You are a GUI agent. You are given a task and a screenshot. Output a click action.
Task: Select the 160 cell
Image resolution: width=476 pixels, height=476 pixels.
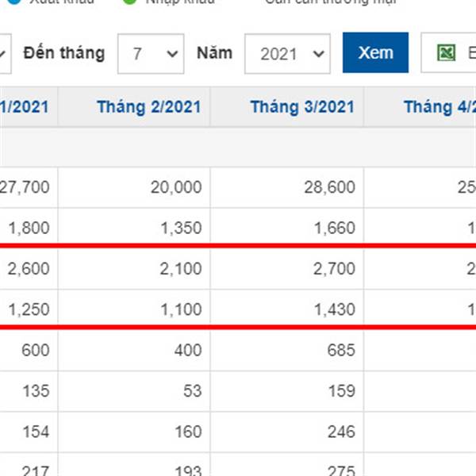[134, 432]
